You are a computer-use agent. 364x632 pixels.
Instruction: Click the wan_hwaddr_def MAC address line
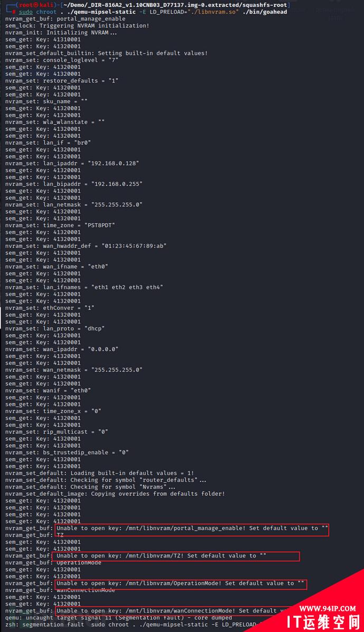coord(86,246)
